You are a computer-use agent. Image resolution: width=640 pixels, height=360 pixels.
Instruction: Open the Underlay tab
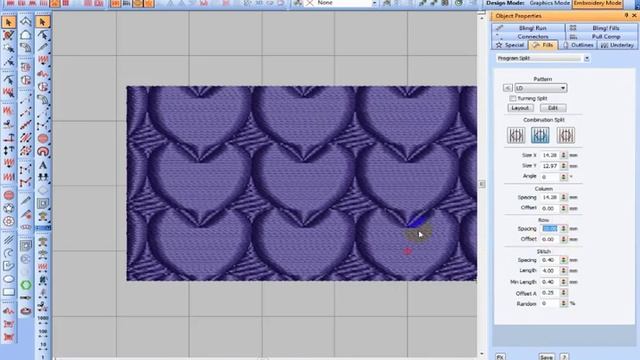click(x=617, y=45)
